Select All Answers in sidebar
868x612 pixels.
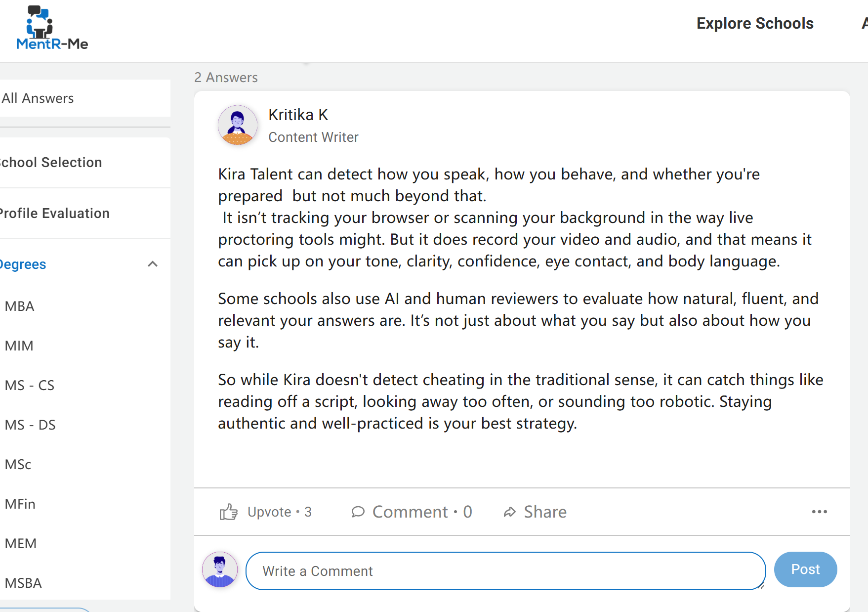click(85, 98)
